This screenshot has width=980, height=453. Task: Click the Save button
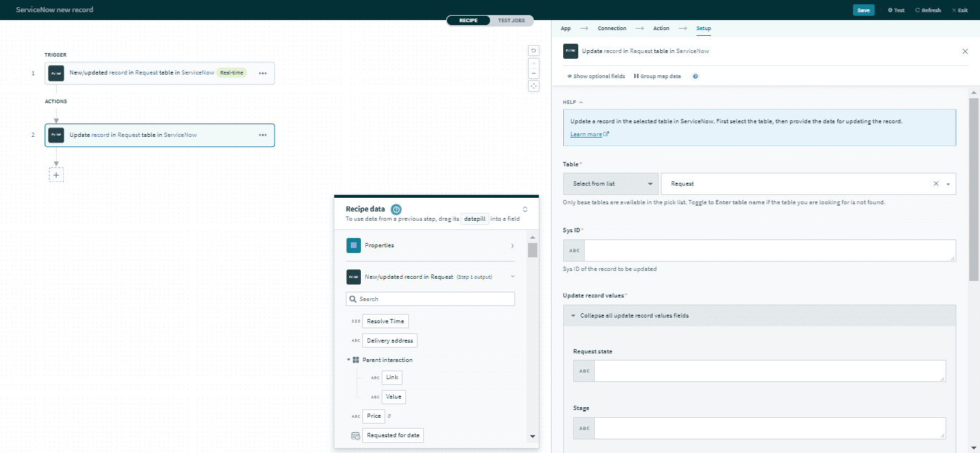[x=863, y=10]
